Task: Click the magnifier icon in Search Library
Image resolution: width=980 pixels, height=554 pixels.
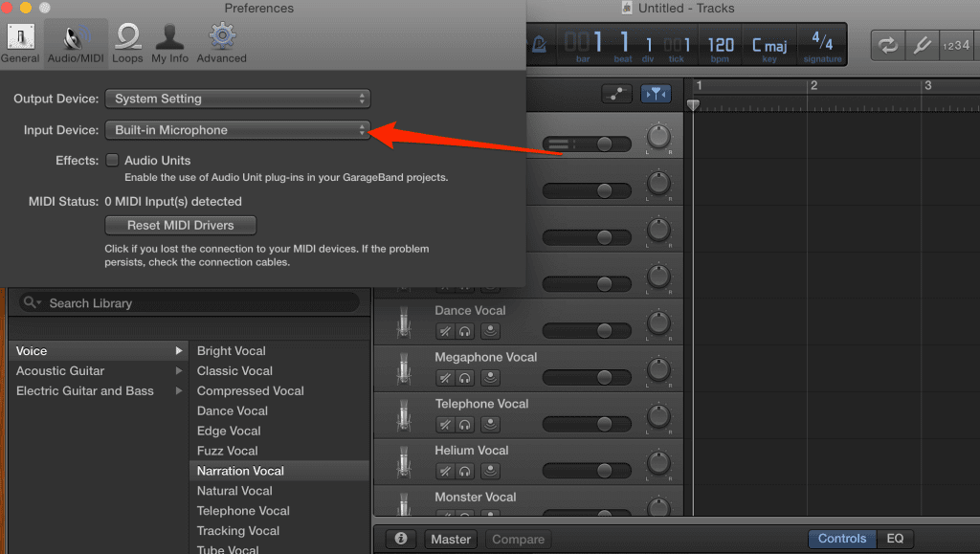Action: pyautogui.click(x=30, y=303)
